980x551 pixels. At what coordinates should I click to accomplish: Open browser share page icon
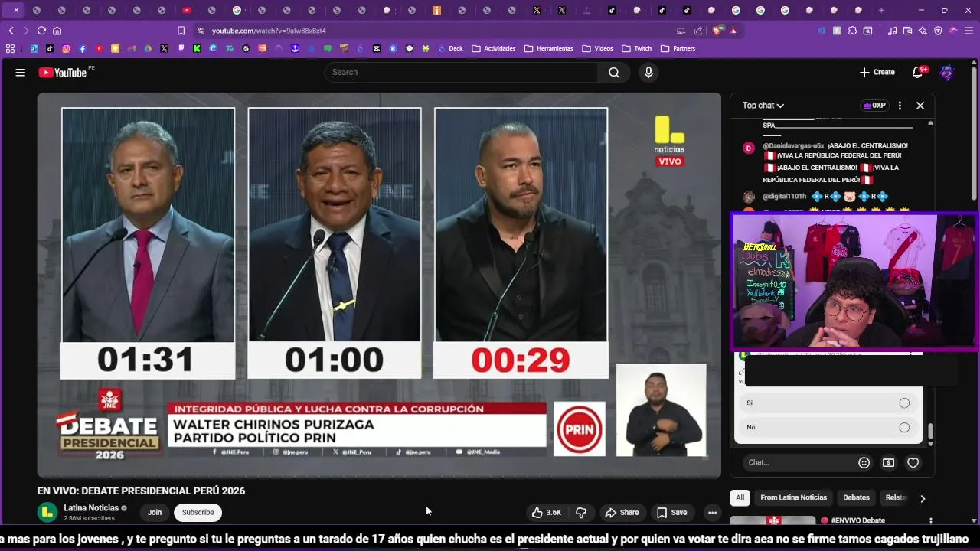tap(698, 31)
